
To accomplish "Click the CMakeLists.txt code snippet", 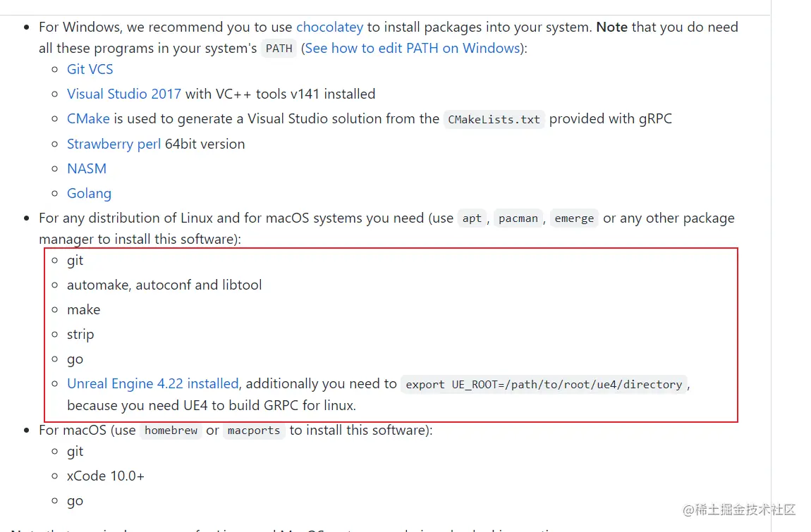I will tap(494, 119).
